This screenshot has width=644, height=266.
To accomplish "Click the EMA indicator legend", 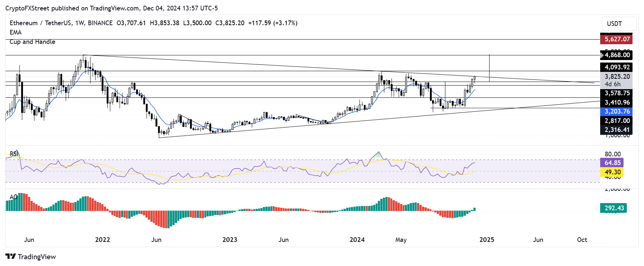I will (x=15, y=32).
